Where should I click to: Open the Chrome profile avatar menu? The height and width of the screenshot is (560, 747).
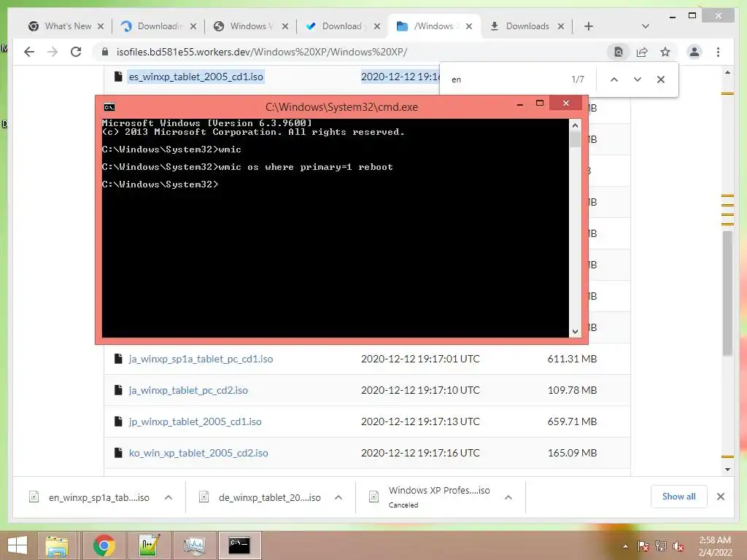tap(694, 52)
